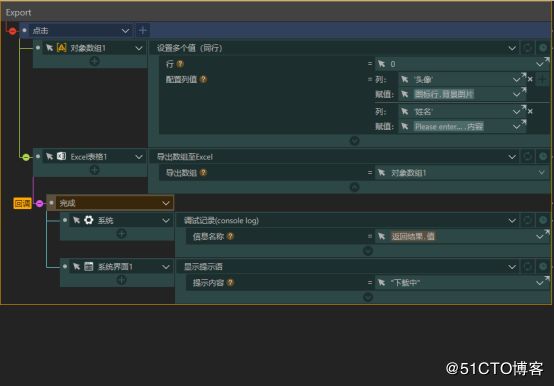Expand the 设置多个值（同行） action dropdown
Image resolution: width=554 pixels, height=386 pixels.
[512, 48]
